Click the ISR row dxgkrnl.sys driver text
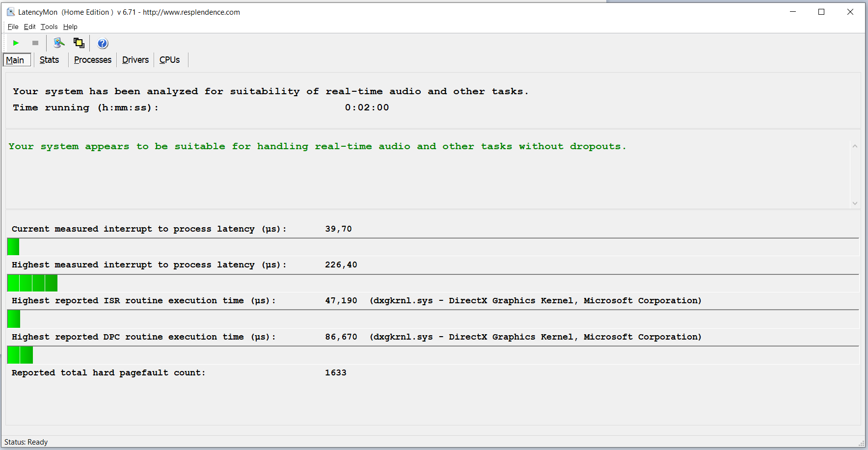 (536, 301)
